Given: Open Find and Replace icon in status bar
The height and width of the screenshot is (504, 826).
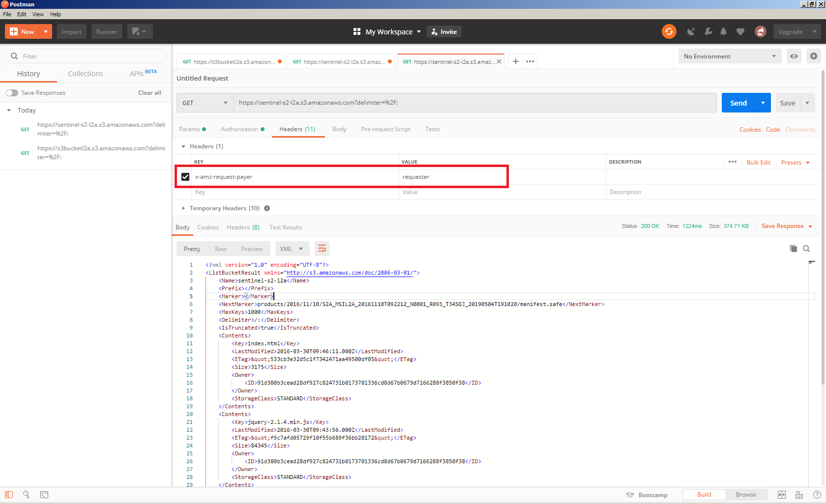Looking at the screenshot, I should (26, 495).
